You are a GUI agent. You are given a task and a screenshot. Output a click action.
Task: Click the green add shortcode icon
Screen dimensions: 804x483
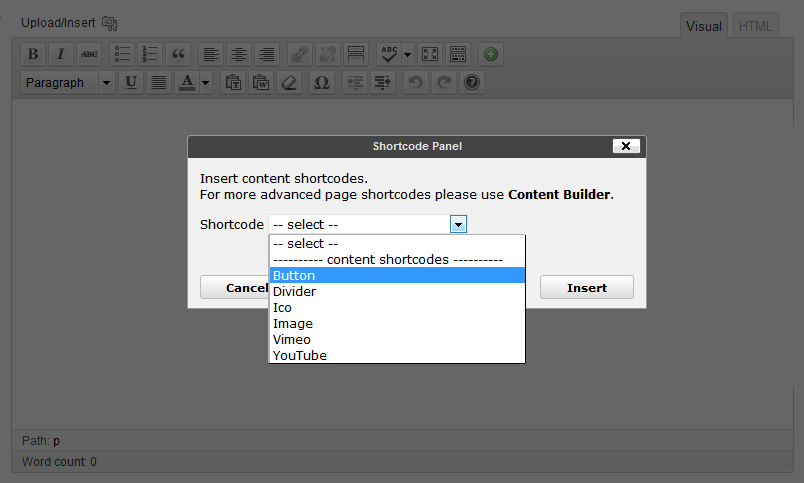tap(490, 54)
